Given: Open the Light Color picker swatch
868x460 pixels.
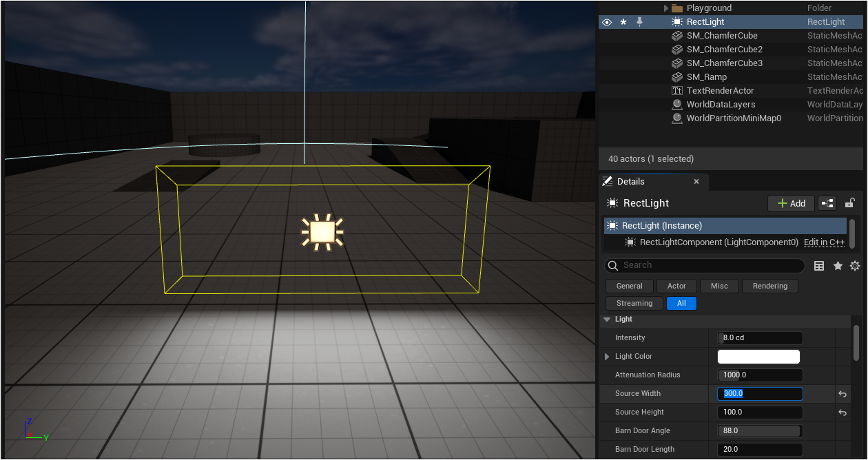Looking at the screenshot, I should click(758, 357).
